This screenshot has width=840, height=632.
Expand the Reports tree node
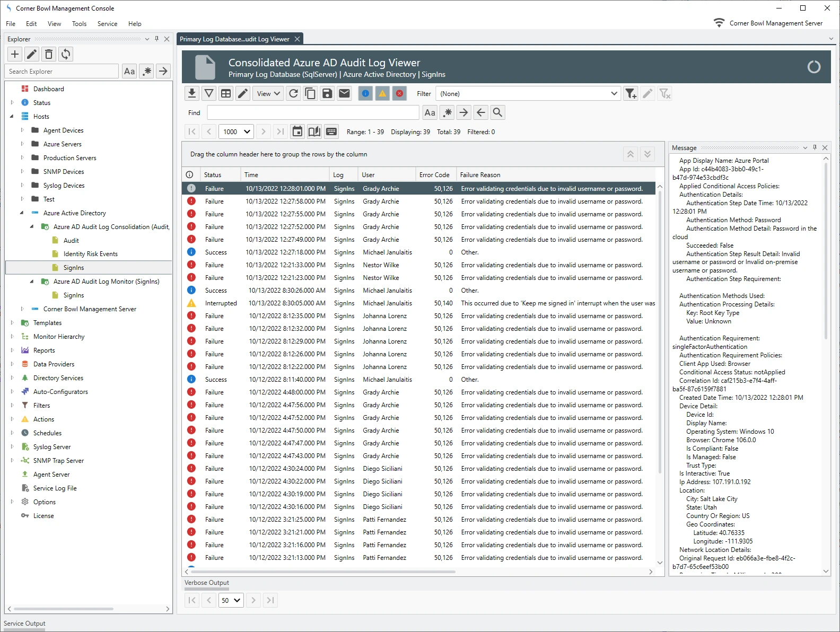tap(12, 350)
